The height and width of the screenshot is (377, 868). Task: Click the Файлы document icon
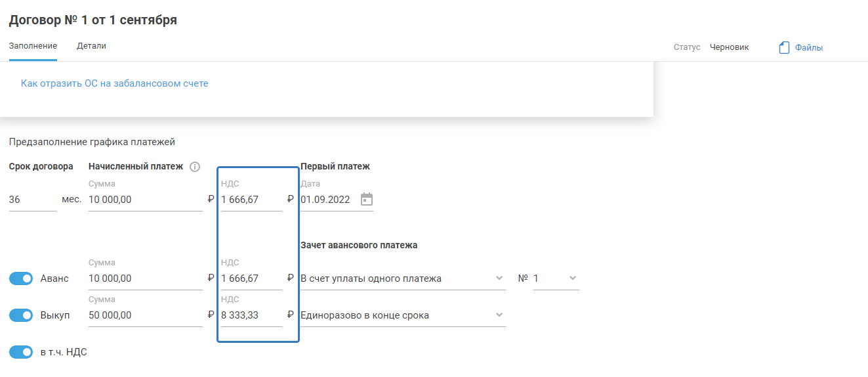784,47
